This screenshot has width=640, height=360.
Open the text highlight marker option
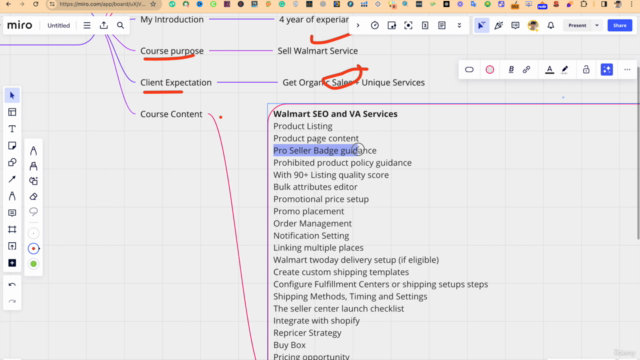pyautogui.click(x=565, y=70)
